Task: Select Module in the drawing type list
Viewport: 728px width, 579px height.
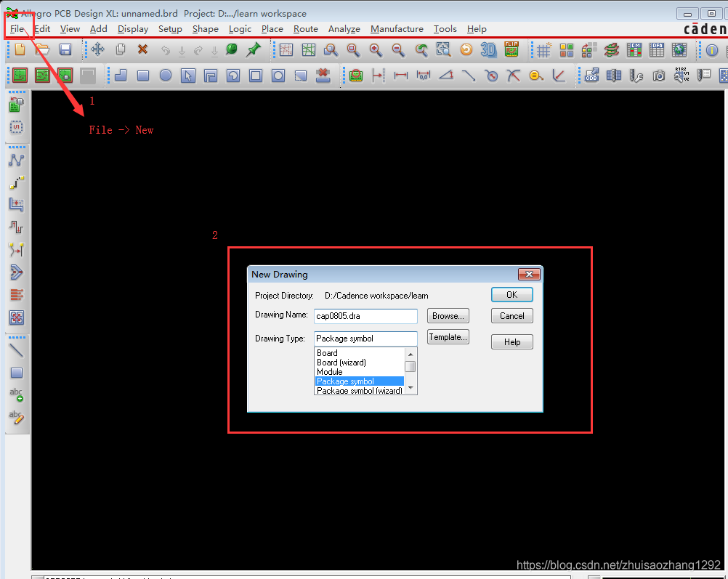Action: [330, 372]
